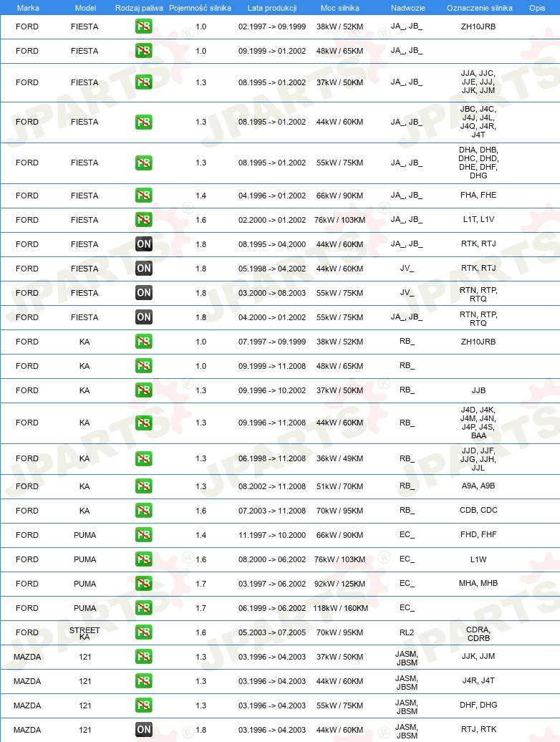Click the petrol icon in the KA 1.3 44kW / 60KM row
Viewport: 560px width, 742px height.
(x=144, y=423)
